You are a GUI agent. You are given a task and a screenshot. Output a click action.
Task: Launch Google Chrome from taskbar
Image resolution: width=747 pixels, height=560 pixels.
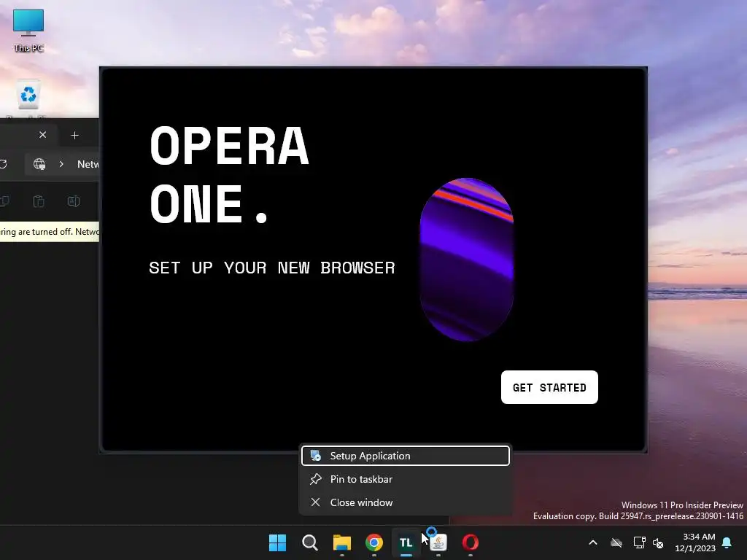374,542
